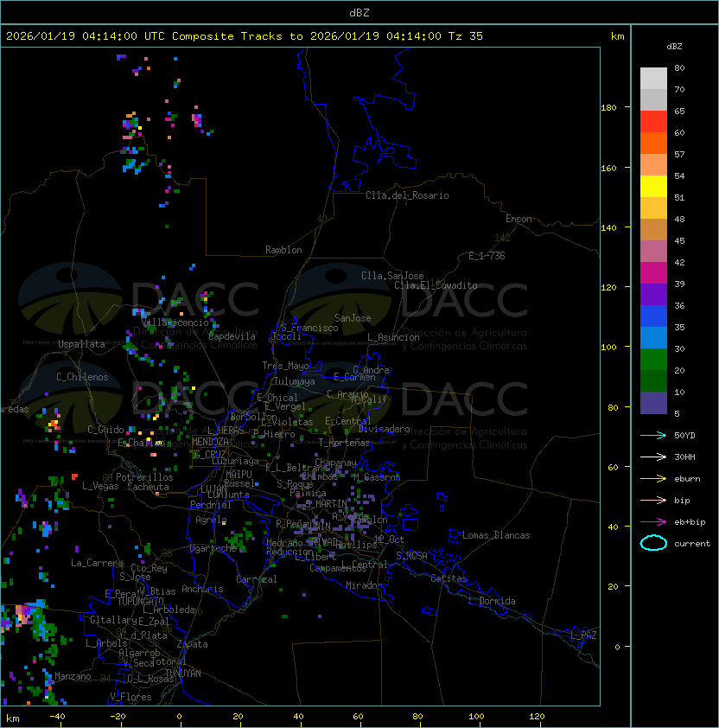Select the magenta 42 dBZ legend swatch
Viewport: 719px width, 728px height.
coord(653,272)
